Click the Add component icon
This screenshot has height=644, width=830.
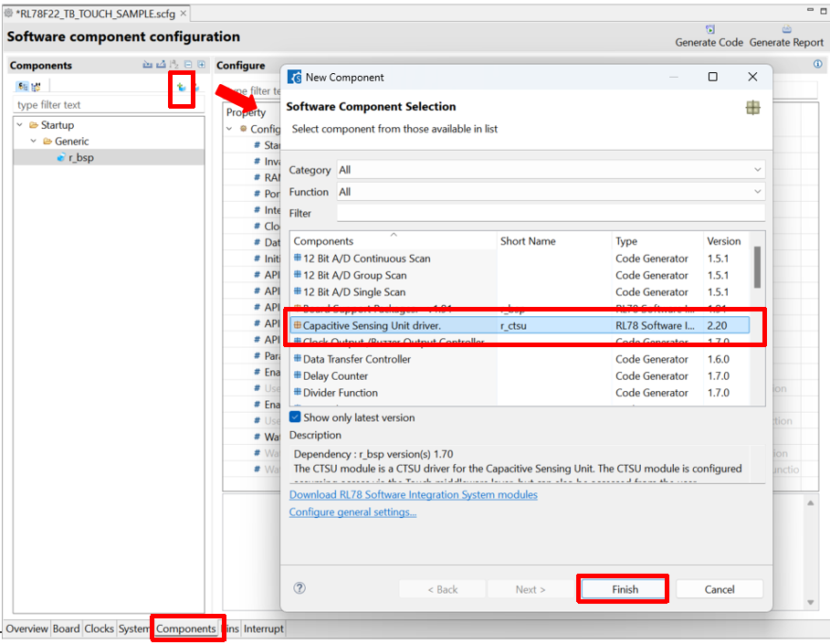(x=181, y=88)
